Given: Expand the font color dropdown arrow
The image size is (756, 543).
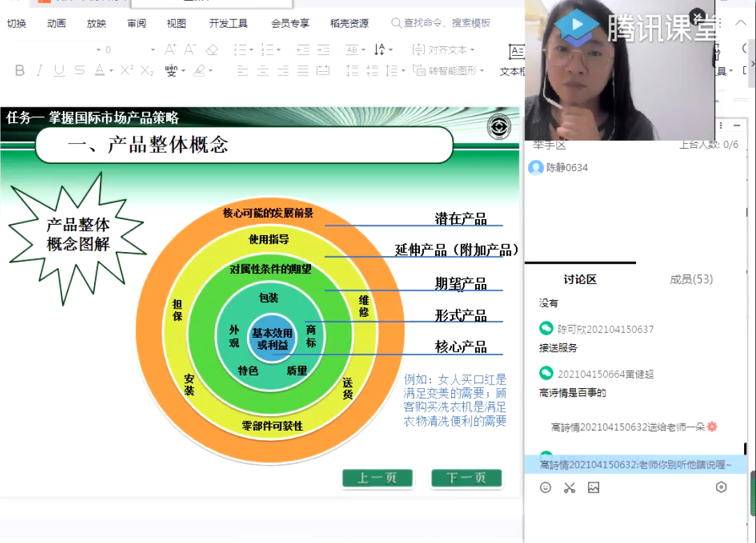Looking at the screenshot, I should click(112, 71).
